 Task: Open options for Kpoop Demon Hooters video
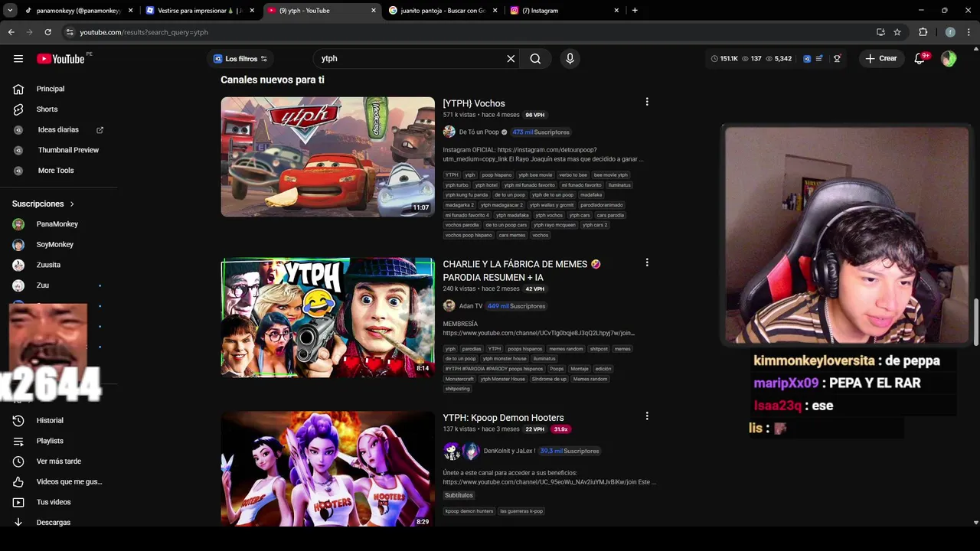coord(647,416)
